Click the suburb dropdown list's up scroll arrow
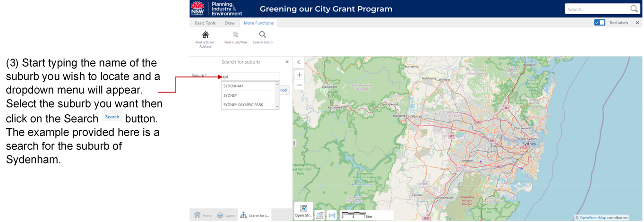Screen dimensions: 644x222 pos(278,84)
